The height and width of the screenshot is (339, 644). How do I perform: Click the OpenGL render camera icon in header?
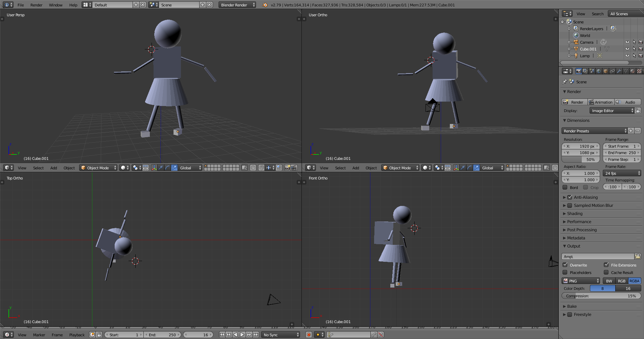[x=287, y=168]
